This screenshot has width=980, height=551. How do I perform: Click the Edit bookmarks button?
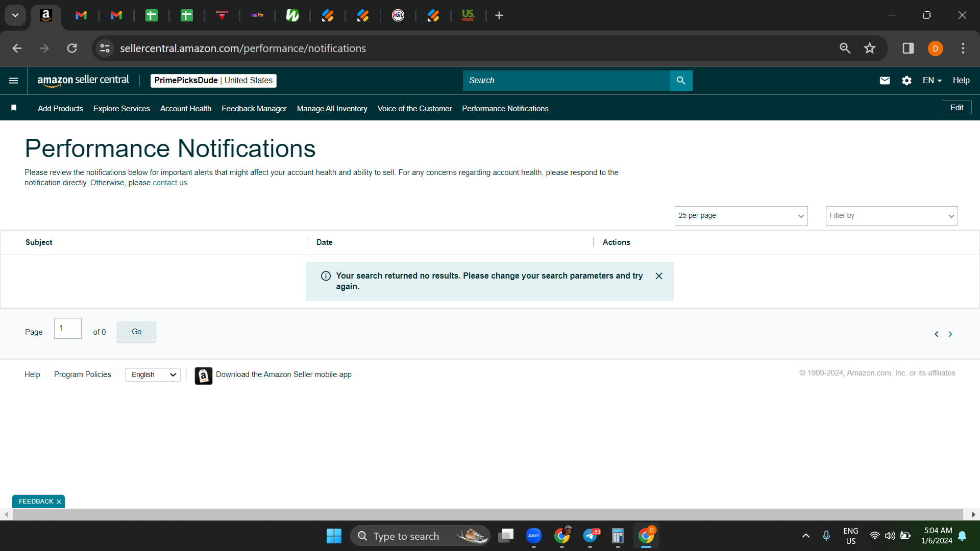pos(957,108)
